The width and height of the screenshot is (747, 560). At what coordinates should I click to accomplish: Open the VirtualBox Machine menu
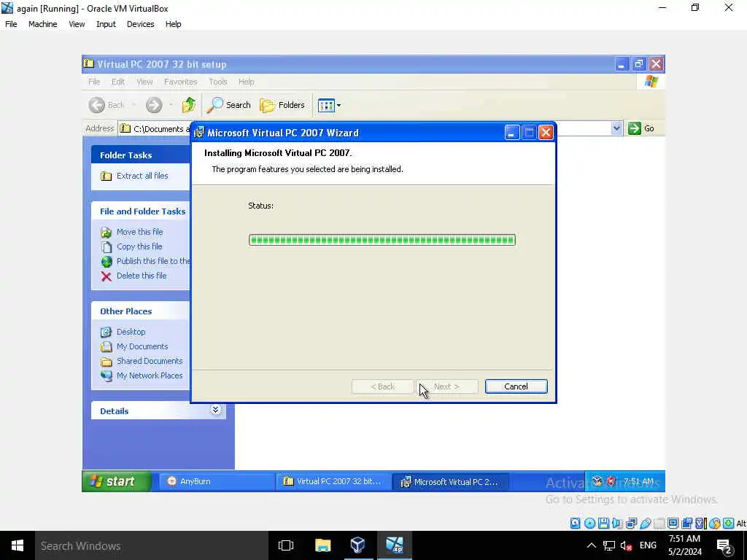[x=42, y=24]
